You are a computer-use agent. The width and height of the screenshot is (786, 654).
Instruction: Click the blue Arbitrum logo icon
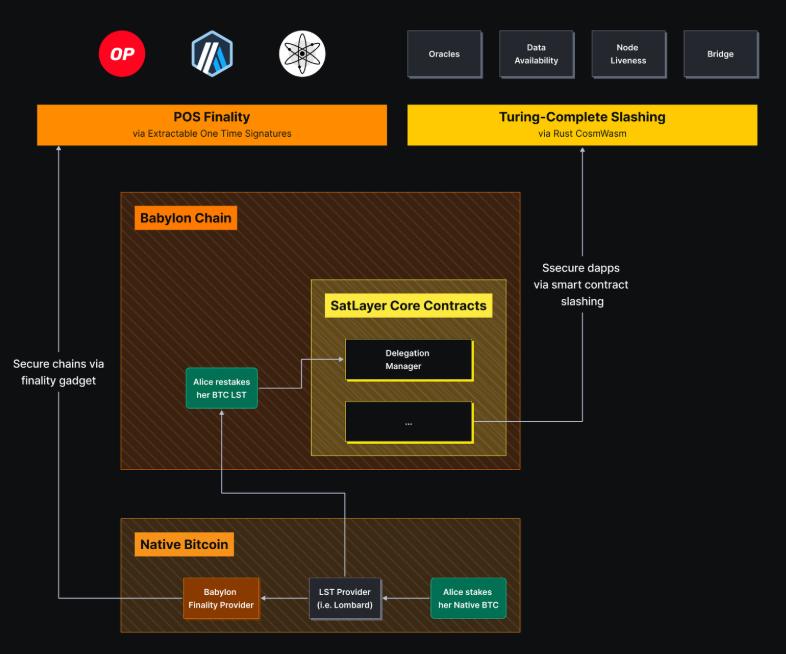(x=212, y=54)
